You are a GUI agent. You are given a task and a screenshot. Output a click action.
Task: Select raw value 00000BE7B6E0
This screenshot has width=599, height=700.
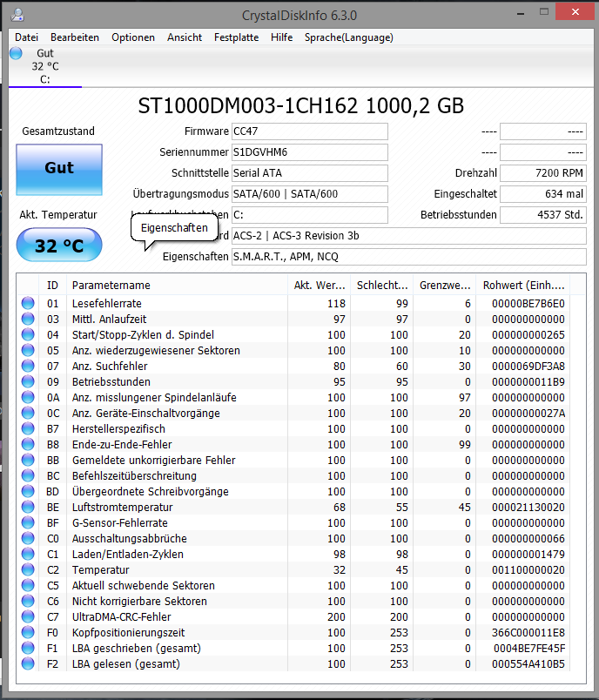(528, 304)
